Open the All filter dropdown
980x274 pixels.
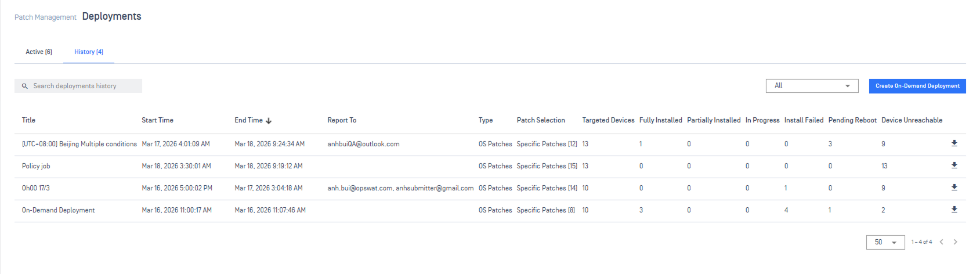point(812,86)
